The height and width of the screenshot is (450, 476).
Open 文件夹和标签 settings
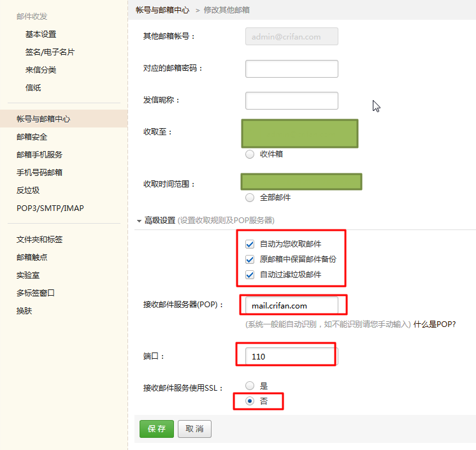point(40,240)
